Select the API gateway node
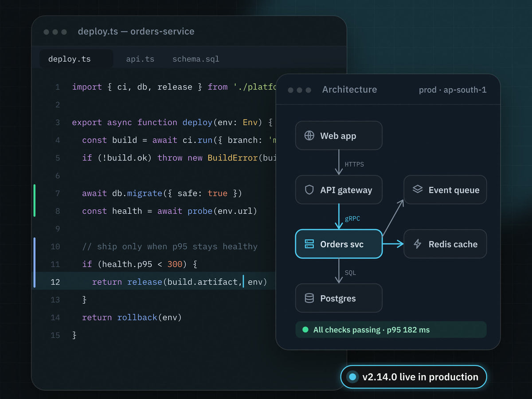Image resolution: width=532 pixels, height=399 pixels. point(339,190)
